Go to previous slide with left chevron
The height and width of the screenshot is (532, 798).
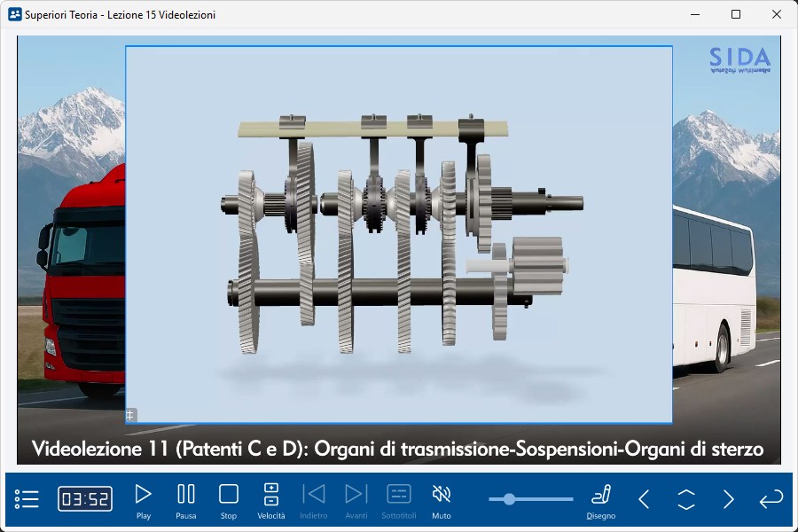click(x=645, y=499)
